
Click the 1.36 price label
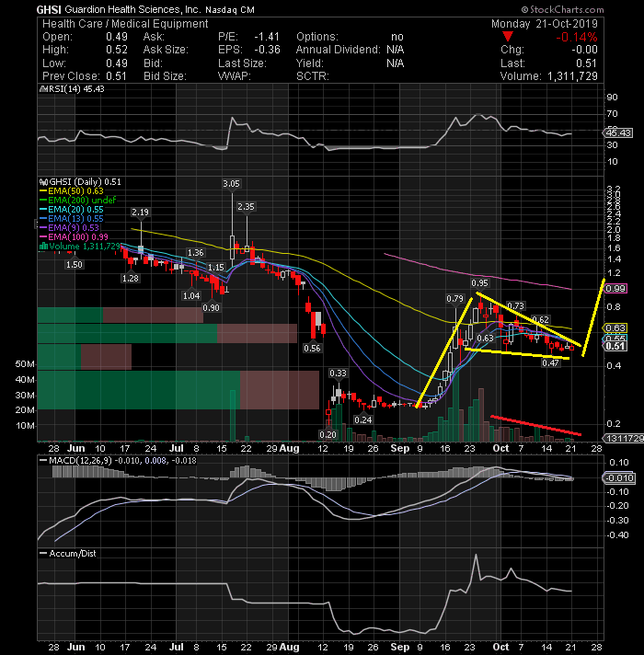click(195, 252)
